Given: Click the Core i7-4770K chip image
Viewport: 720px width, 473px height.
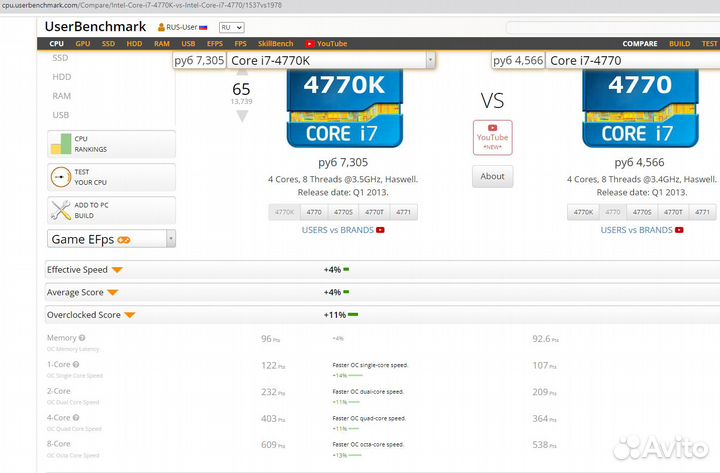Looking at the screenshot, I should 345,108.
